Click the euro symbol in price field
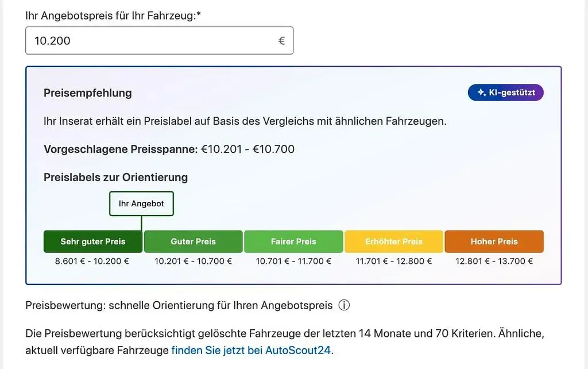588x369 pixels. 281,41
